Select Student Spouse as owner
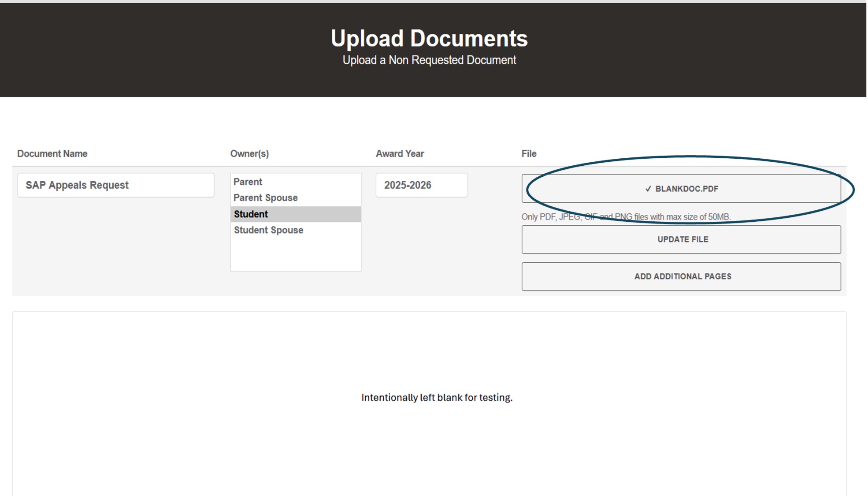 click(268, 230)
